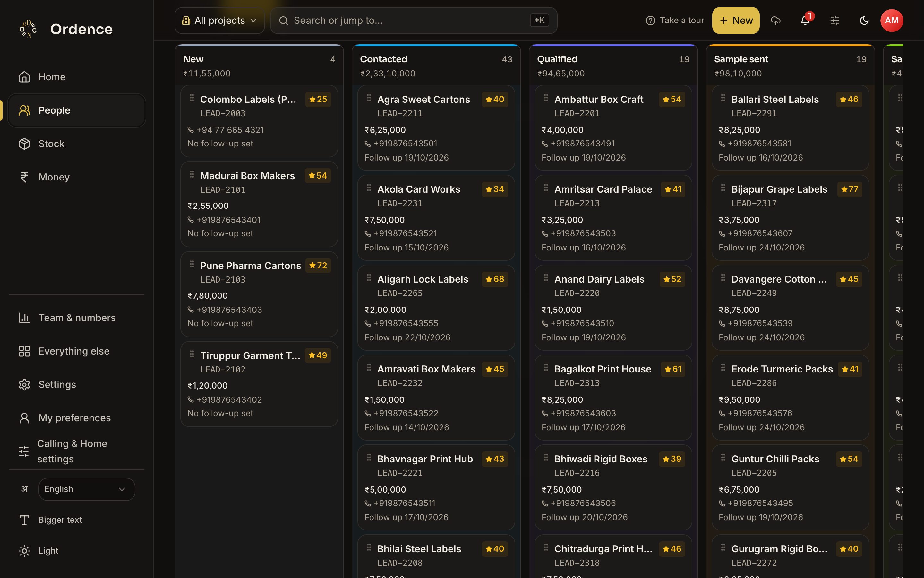Open the People section

click(x=76, y=110)
